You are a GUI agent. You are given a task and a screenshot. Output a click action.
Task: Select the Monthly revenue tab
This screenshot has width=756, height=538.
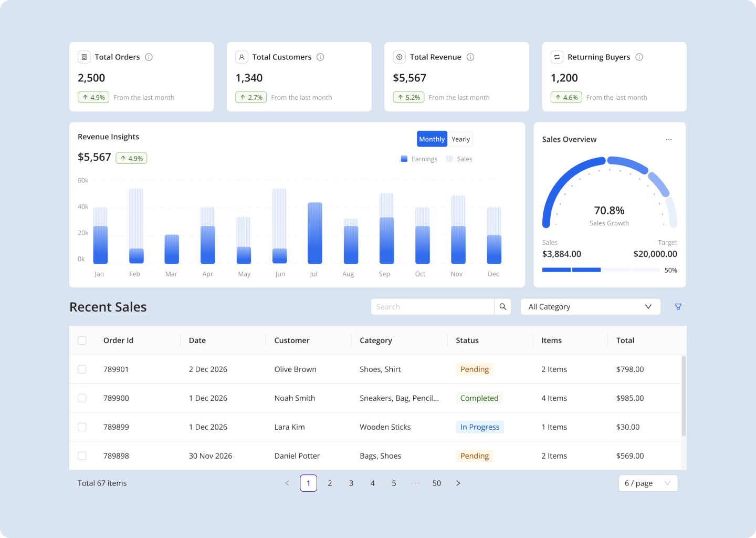432,139
